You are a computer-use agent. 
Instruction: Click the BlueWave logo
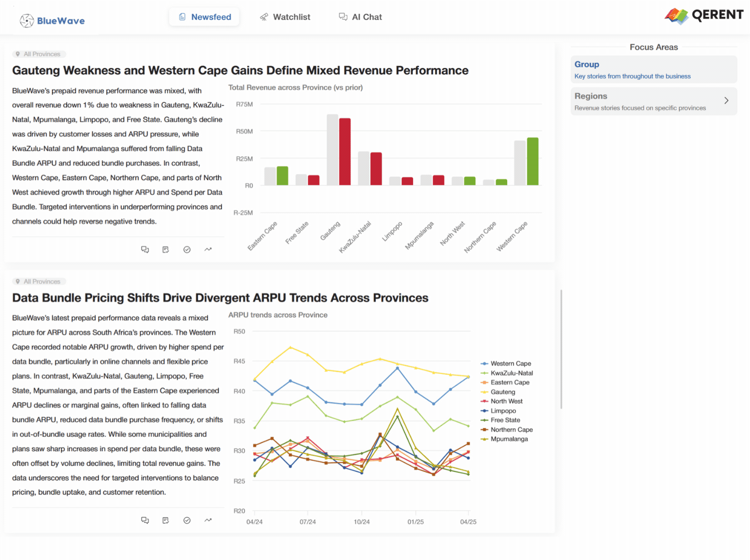(x=52, y=20)
